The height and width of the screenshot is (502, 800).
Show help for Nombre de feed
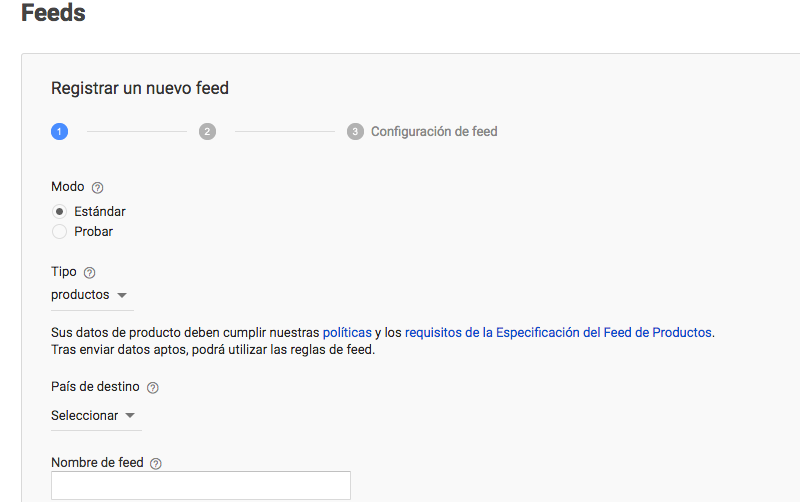click(x=156, y=463)
